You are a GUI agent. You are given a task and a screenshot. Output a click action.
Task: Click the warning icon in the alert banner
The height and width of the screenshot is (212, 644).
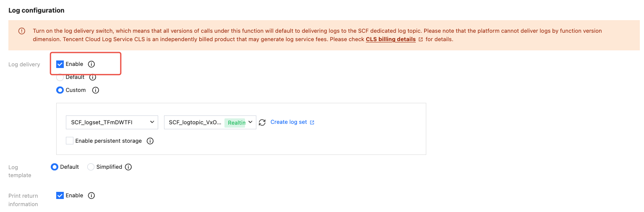point(21,31)
